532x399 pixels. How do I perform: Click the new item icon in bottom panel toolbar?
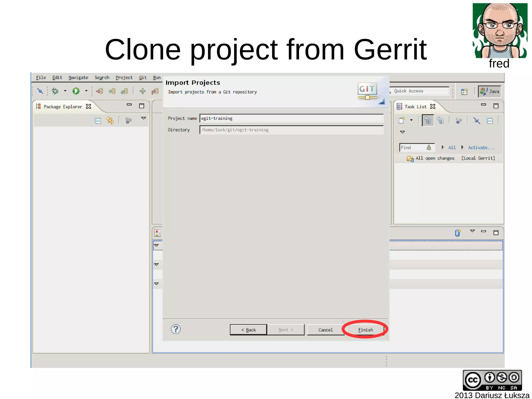coord(458,233)
